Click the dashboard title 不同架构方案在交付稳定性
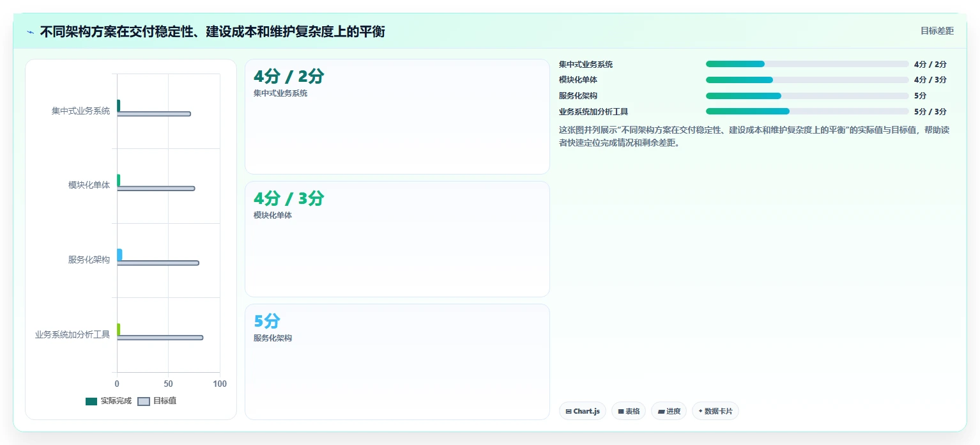Screen dimensions: 980x445 [x=212, y=32]
